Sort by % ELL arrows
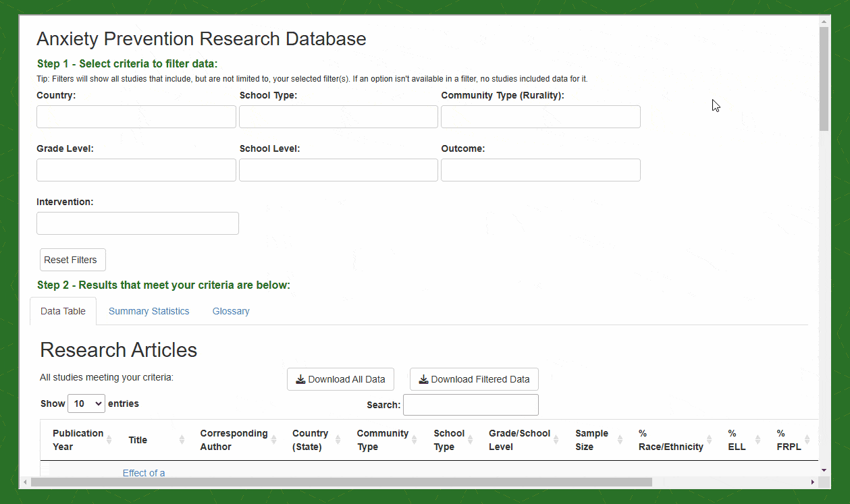Viewport: 850px width, 504px height. tap(758, 440)
